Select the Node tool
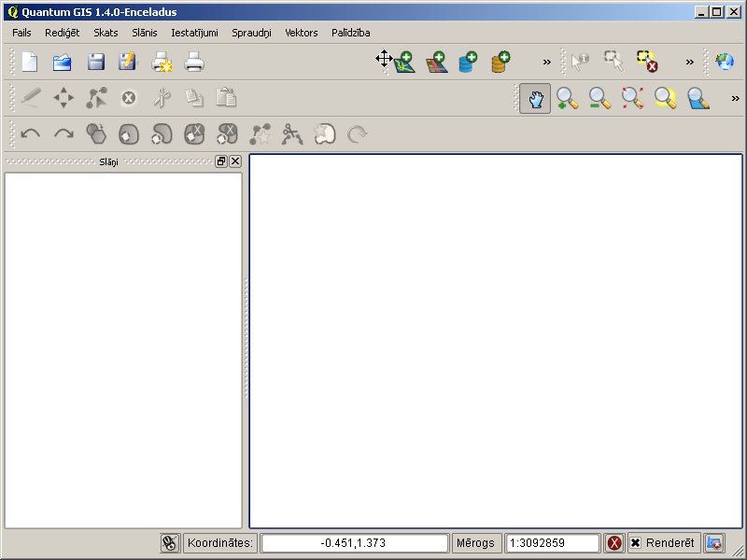 (96, 98)
